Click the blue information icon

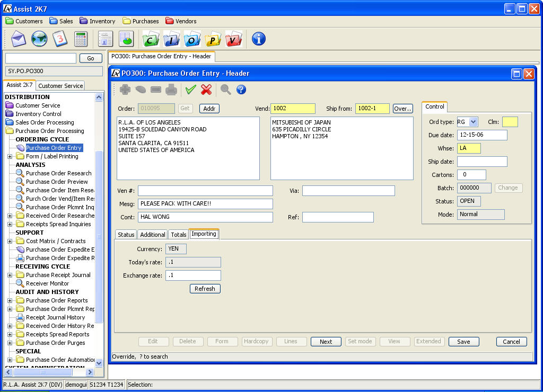(x=259, y=39)
